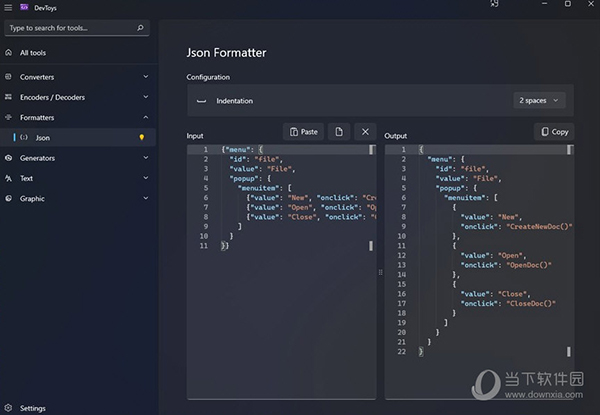
Task: Click Output line number 22
Action: [x=401, y=352]
